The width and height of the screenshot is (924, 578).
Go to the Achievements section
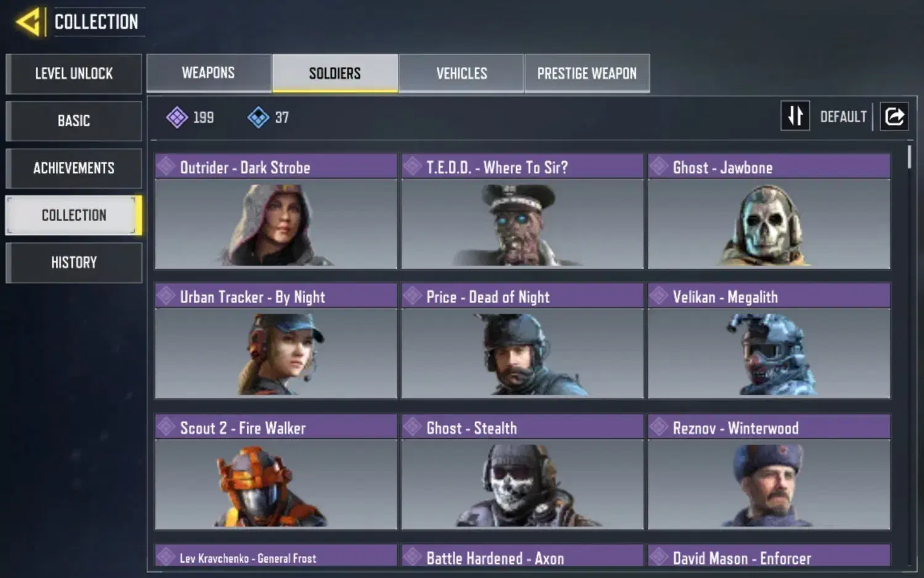[74, 168]
